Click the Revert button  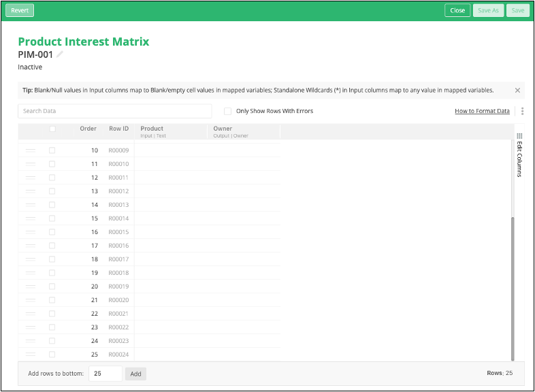[20, 11]
